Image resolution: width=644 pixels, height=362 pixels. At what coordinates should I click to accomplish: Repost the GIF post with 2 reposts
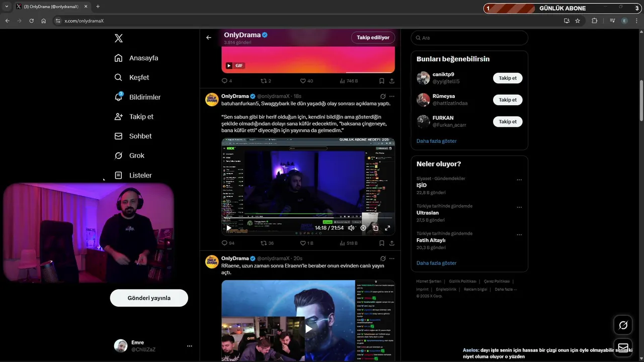pyautogui.click(x=266, y=81)
